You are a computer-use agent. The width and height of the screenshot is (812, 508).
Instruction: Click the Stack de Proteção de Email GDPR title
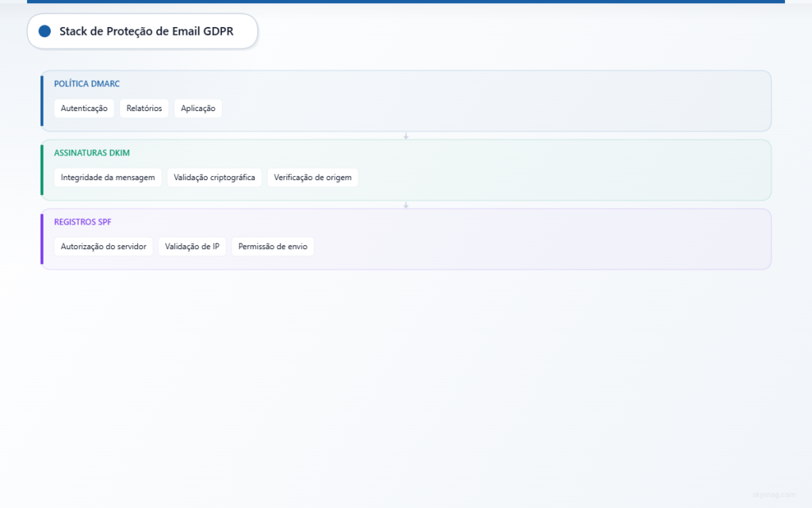click(x=146, y=32)
